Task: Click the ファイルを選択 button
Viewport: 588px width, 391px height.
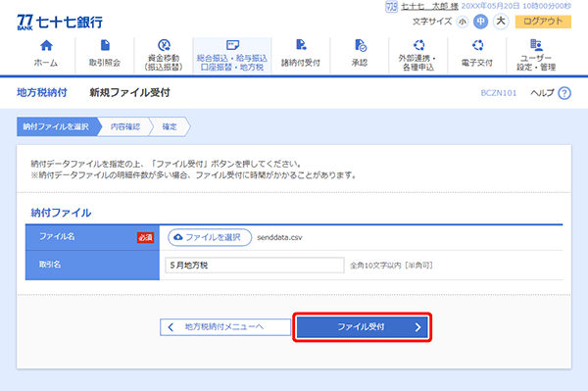Action: [x=210, y=237]
